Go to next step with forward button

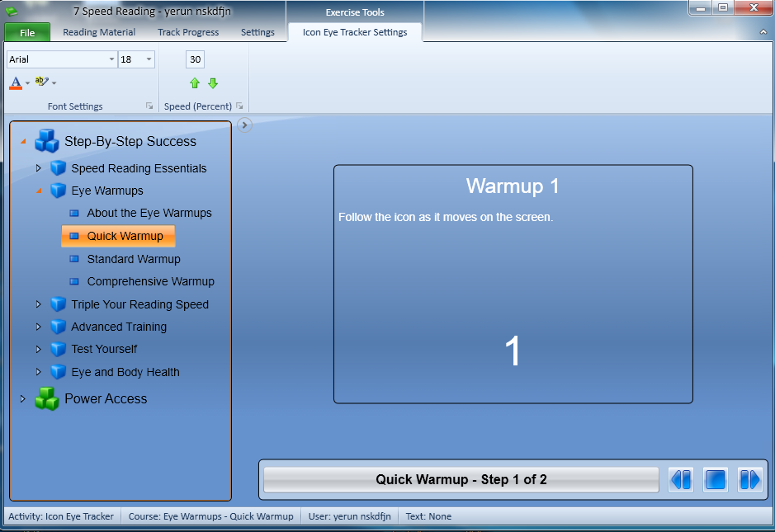749,480
